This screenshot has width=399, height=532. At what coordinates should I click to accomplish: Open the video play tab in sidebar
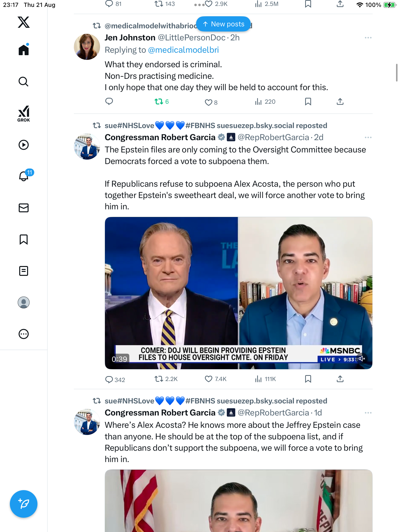click(x=24, y=145)
